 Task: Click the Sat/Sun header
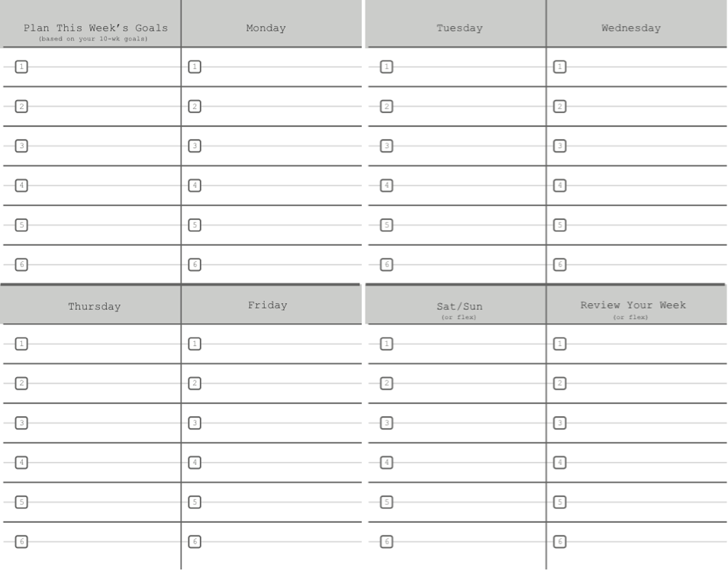click(456, 305)
